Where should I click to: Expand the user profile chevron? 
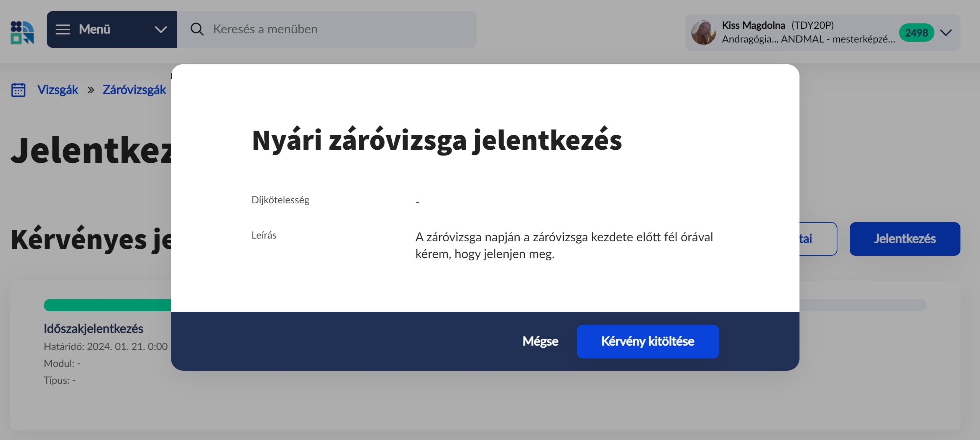(946, 33)
